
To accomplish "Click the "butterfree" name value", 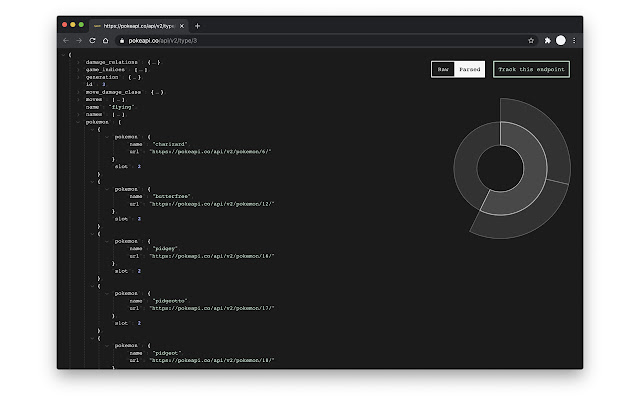I will pyautogui.click(x=171, y=196).
